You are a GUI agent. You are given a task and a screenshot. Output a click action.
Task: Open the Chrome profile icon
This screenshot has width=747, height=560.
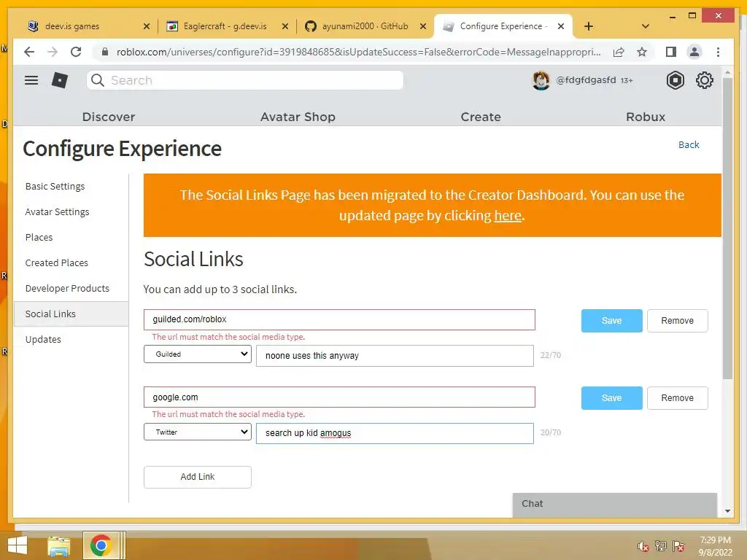coord(694,52)
